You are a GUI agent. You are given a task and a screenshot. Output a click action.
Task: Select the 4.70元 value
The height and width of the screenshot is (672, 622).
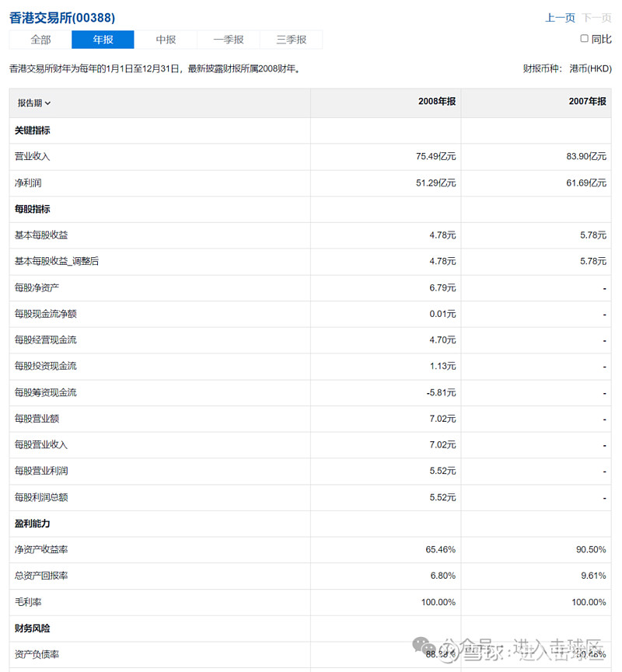pos(442,339)
